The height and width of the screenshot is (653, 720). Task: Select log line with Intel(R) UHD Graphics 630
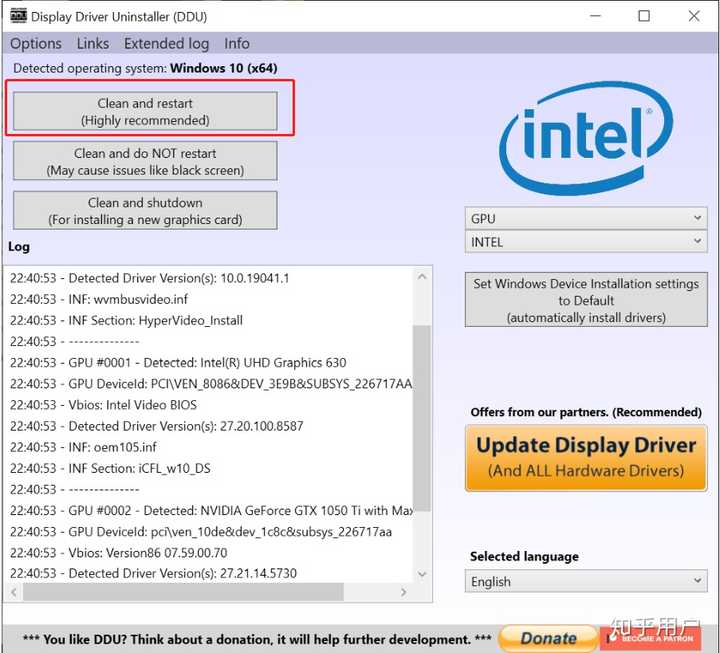point(178,363)
